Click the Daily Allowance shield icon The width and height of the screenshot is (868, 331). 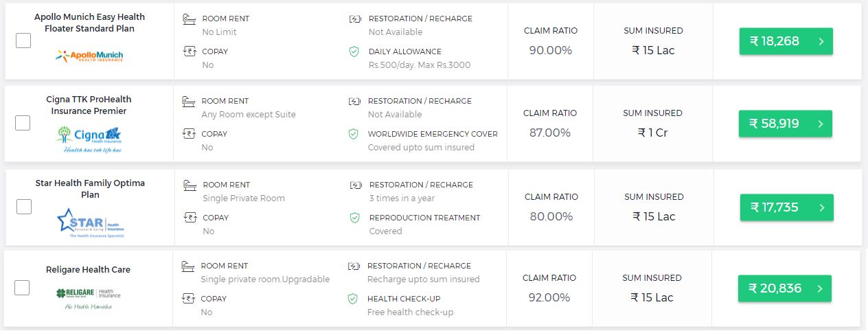(x=354, y=52)
